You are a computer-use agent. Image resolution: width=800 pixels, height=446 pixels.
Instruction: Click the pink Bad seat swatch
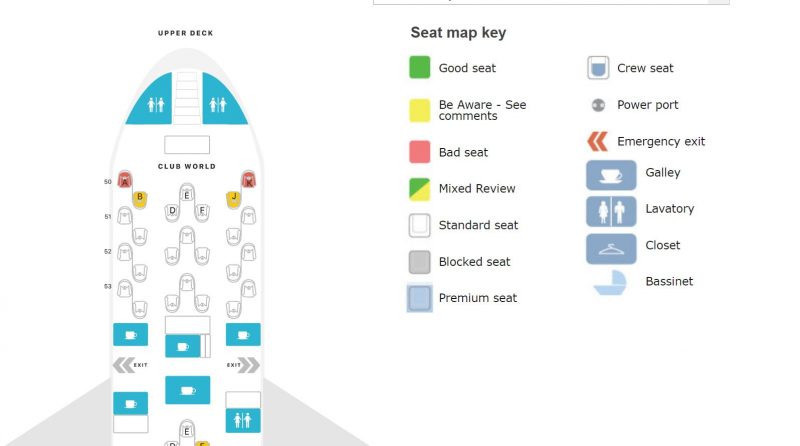tap(419, 152)
